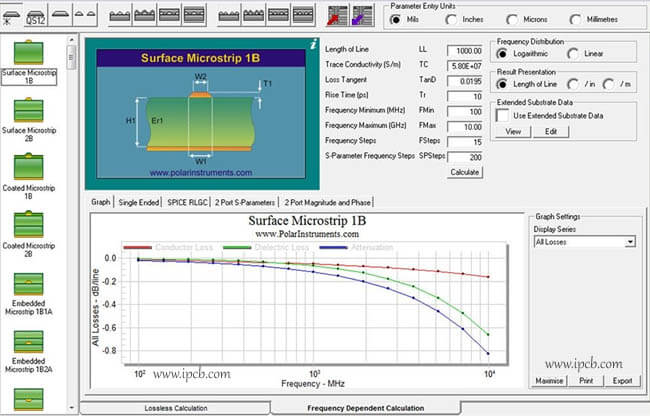The height and width of the screenshot is (416, 650).
Task: Enable Use Extended Substrate Data checkbox
Action: coord(503,115)
